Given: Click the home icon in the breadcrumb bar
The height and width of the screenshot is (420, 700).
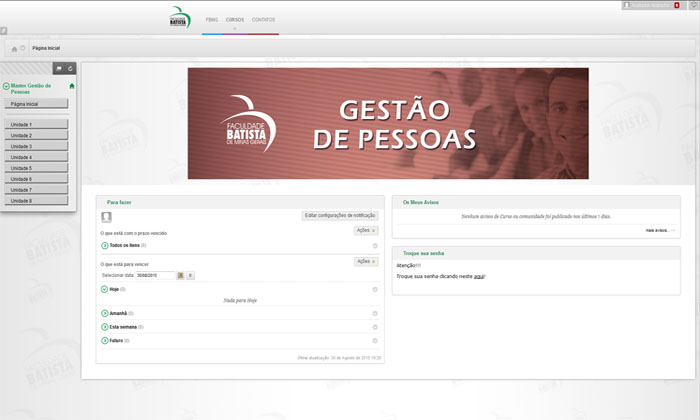Looking at the screenshot, I should [14, 48].
